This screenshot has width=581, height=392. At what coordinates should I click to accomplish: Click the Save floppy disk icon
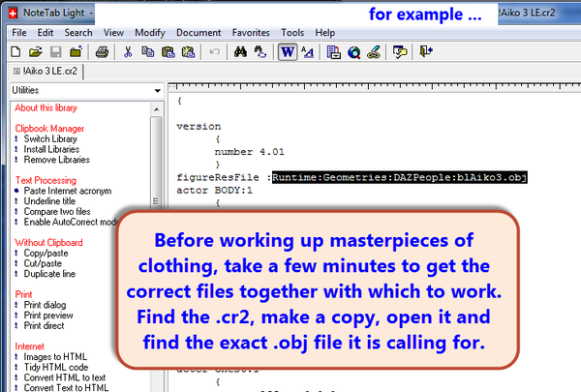pos(55,51)
